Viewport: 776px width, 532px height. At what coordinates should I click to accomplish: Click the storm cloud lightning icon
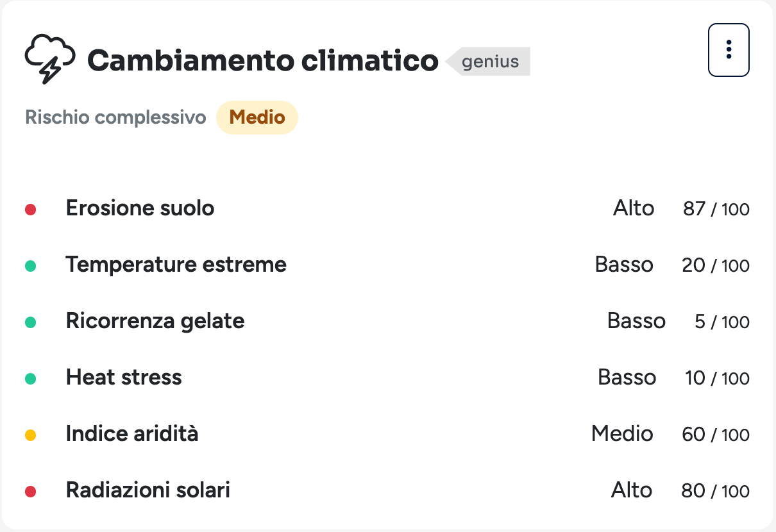coord(49,58)
